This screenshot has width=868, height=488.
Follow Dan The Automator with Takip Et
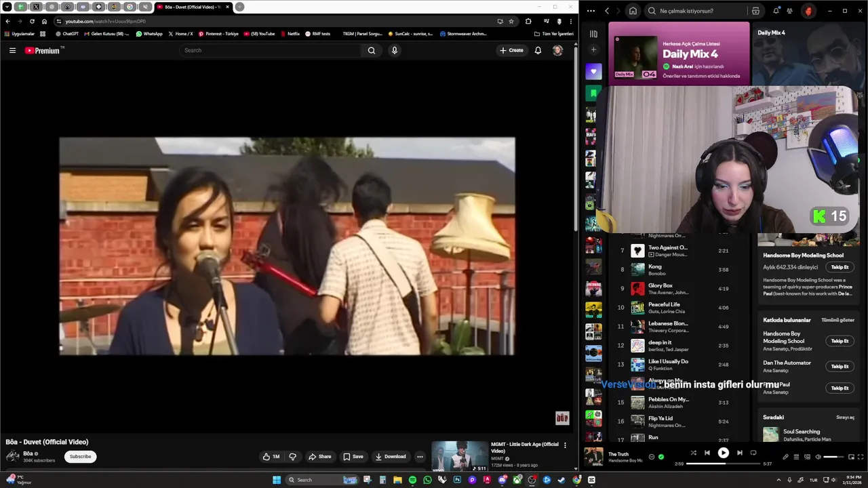840,367
